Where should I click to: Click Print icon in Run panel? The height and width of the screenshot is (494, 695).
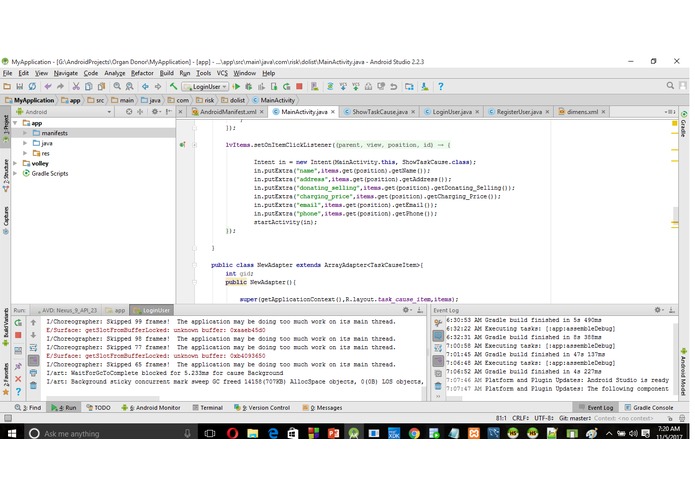pos(33,373)
